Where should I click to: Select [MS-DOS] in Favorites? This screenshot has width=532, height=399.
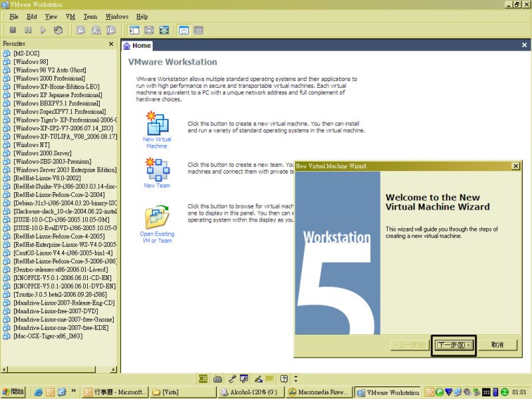(x=27, y=53)
